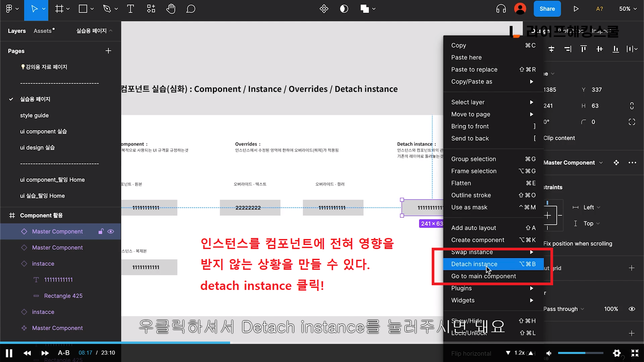Screen dimensions: 644x362
Task: Click the blue Share button
Action: pos(547,9)
